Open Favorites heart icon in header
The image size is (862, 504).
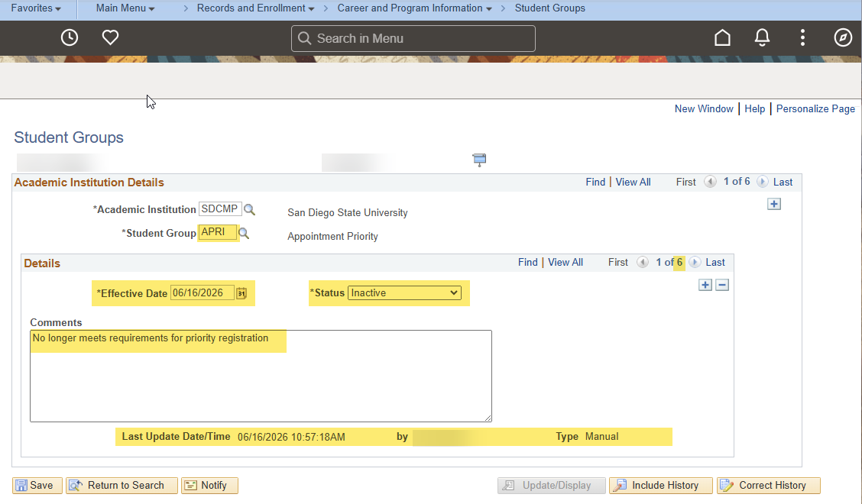pyautogui.click(x=111, y=37)
